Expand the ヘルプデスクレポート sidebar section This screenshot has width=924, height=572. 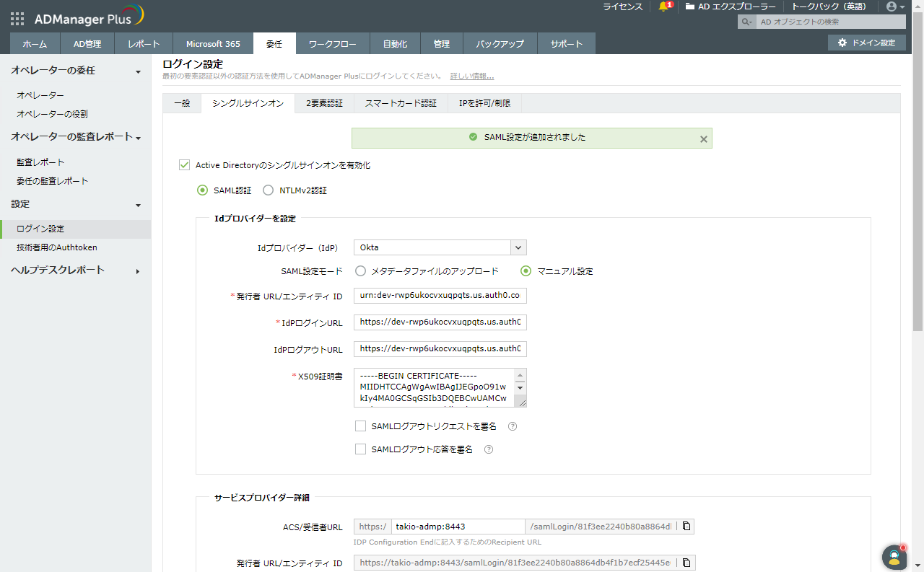137,271
